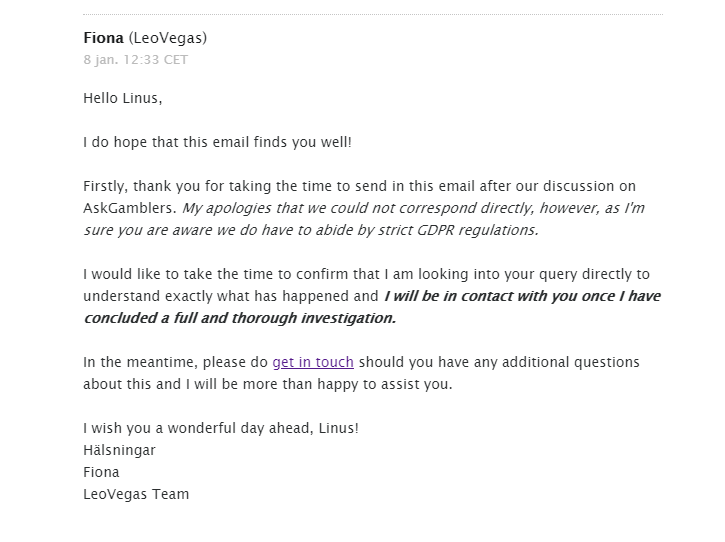
Task: Click the Hälsningar sign-off word
Action: [x=119, y=450]
